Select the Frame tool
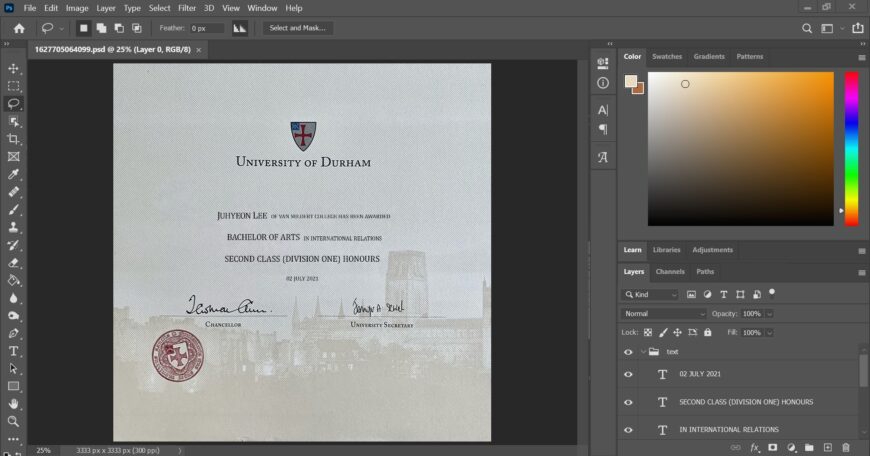Viewport: 870px width, 456px height. coord(13,157)
